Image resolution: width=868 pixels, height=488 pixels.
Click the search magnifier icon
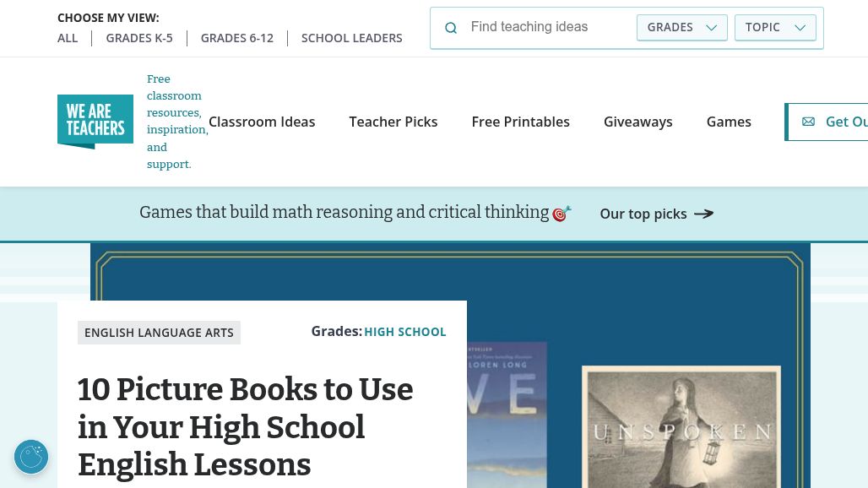click(x=451, y=28)
